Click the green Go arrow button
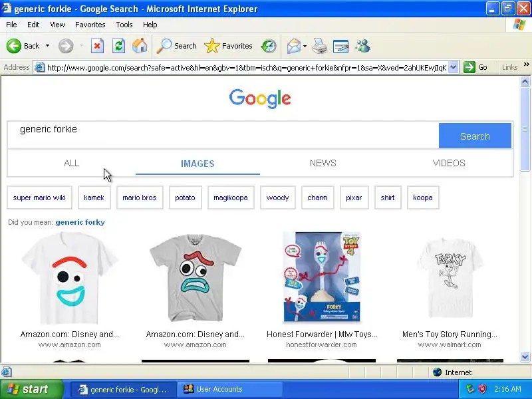Screen dimensions: 532x399 click(x=469, y=67)
